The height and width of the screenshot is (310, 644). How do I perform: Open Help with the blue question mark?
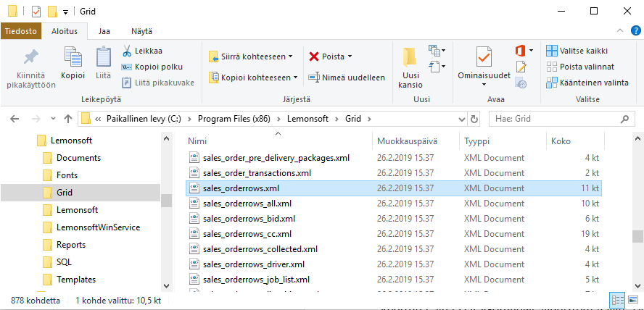[x=635, y=30]
